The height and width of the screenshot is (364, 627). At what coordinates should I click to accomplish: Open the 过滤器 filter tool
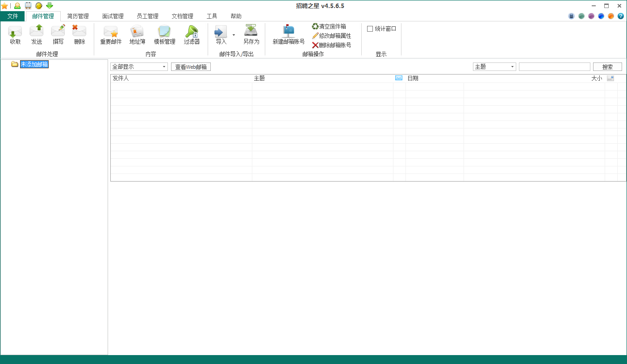click(192, 35)
